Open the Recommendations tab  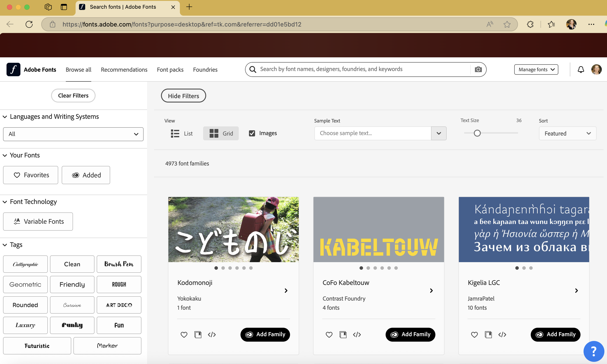tap(124, 70)
